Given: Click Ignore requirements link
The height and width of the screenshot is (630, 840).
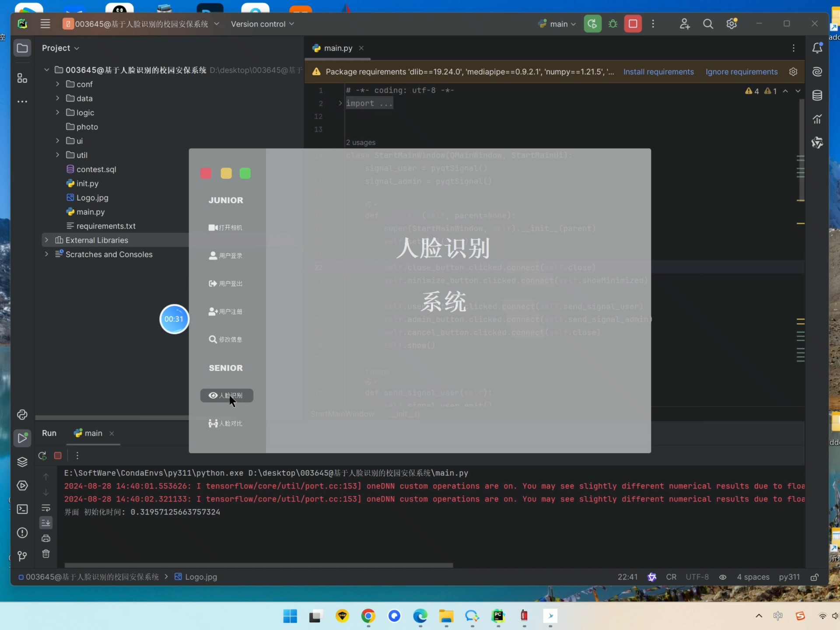Looking at the screenshot, I should (742, 72).
